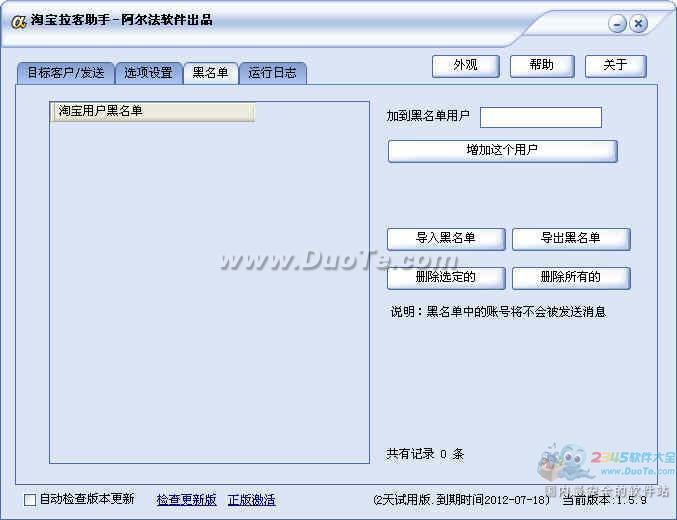Open the 正版激活 link
677x520 pixels.
pyautogui.click(x=251, y=500)
